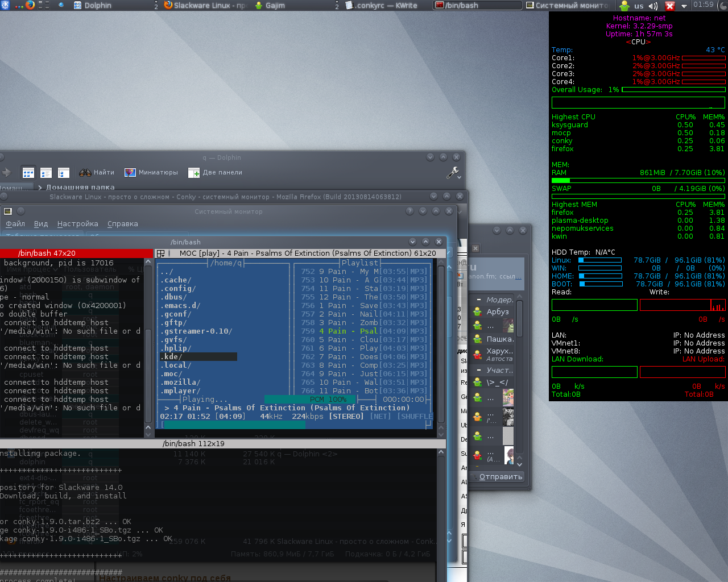Select contact Пашка. in Gajim
The width and height of the screenshot is (728, 582).
[493, 339]
